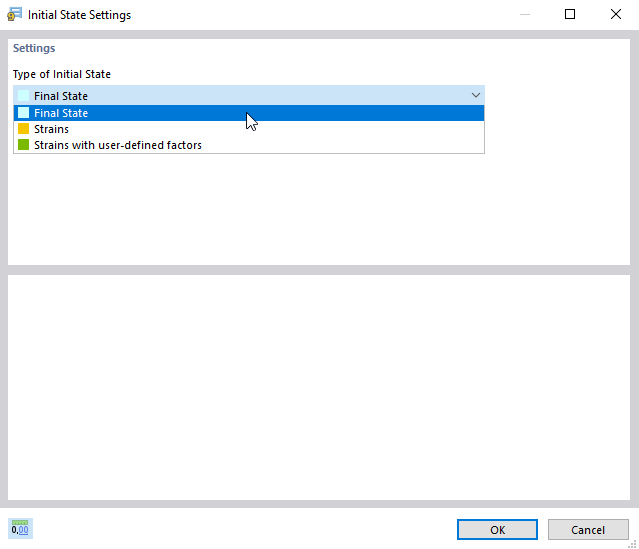Click the light blue swatch in highlighted row
The image size is (639, 549).
pyautogui.click(x=24, y=113)
